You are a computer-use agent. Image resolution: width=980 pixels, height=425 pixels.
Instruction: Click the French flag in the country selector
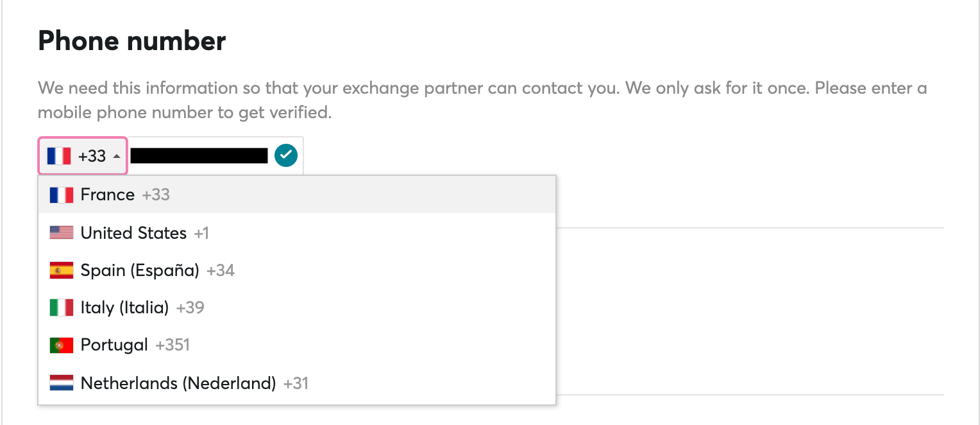[x=59, y=156]
